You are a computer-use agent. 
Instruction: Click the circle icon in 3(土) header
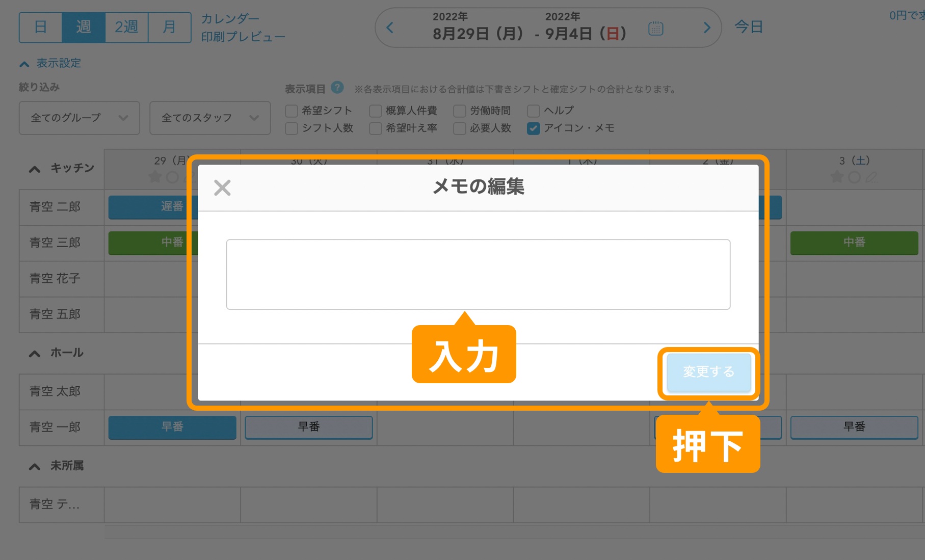854,177
